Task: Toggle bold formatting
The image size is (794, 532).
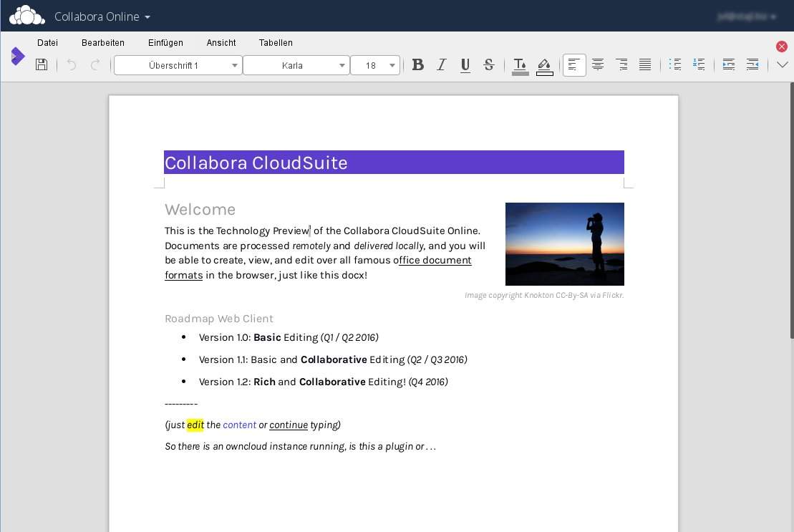Action: tap(418, 65)
